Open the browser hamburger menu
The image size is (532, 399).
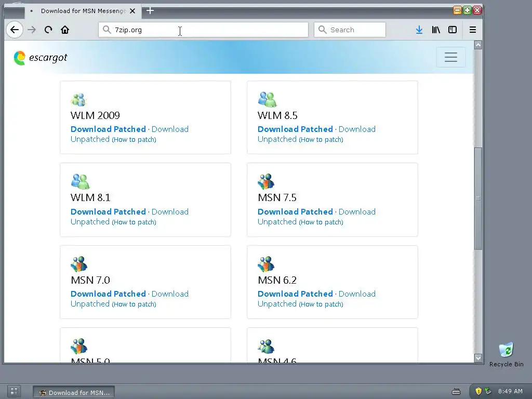point(473,30)
